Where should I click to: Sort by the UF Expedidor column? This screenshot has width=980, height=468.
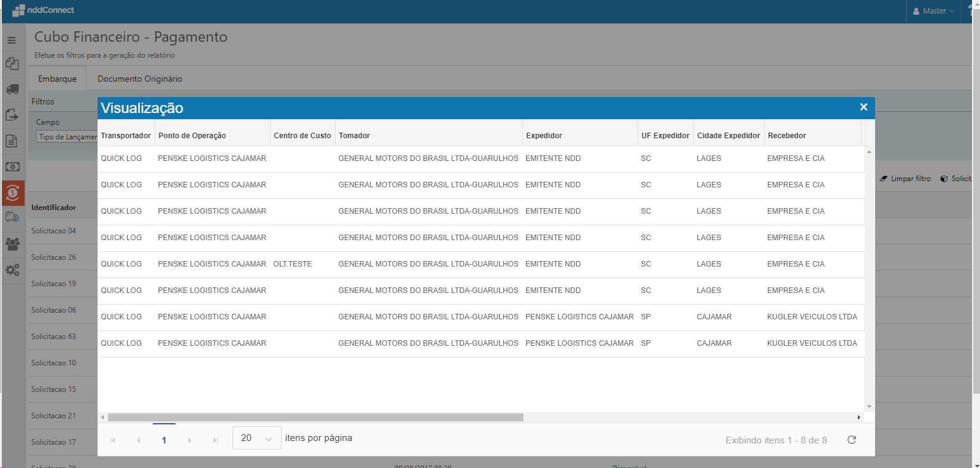click(666, 136)
